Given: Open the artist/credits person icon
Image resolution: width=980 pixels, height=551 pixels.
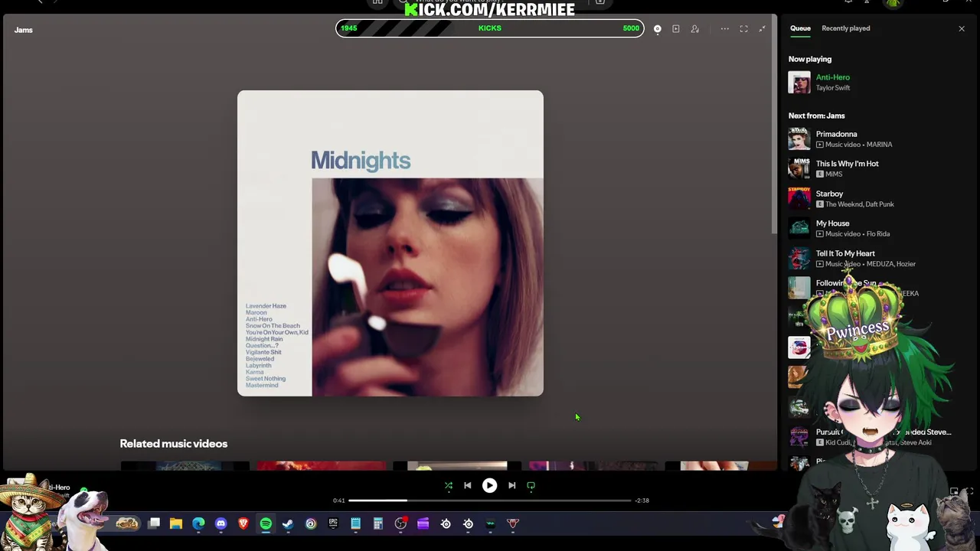Looking at the screenshot, I should coord(695,29).
